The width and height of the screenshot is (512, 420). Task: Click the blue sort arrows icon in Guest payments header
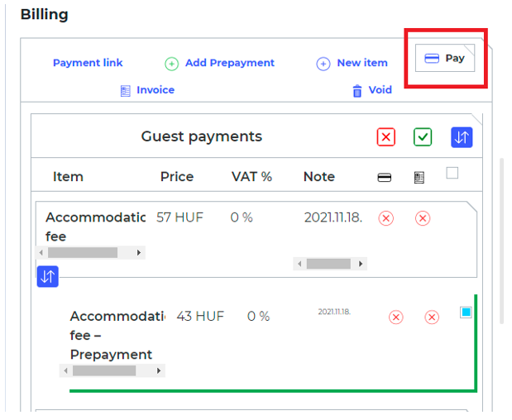pos(462,137)
